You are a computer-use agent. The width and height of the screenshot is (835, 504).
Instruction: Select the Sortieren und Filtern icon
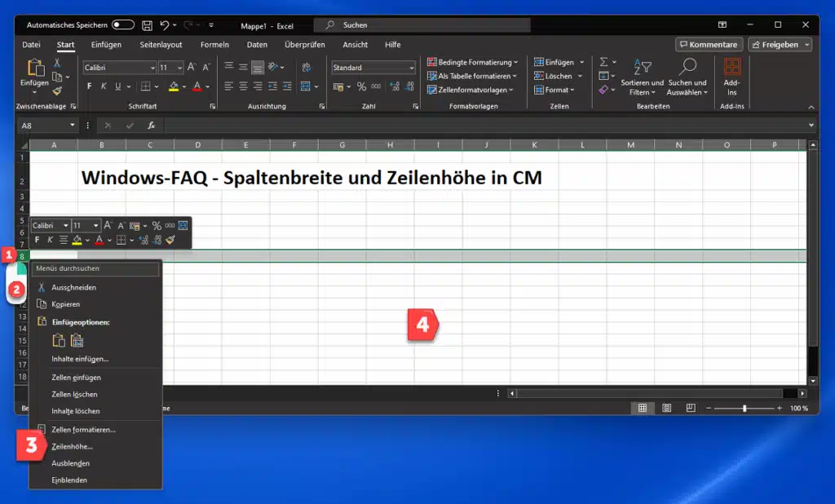(x=641, y=67)
